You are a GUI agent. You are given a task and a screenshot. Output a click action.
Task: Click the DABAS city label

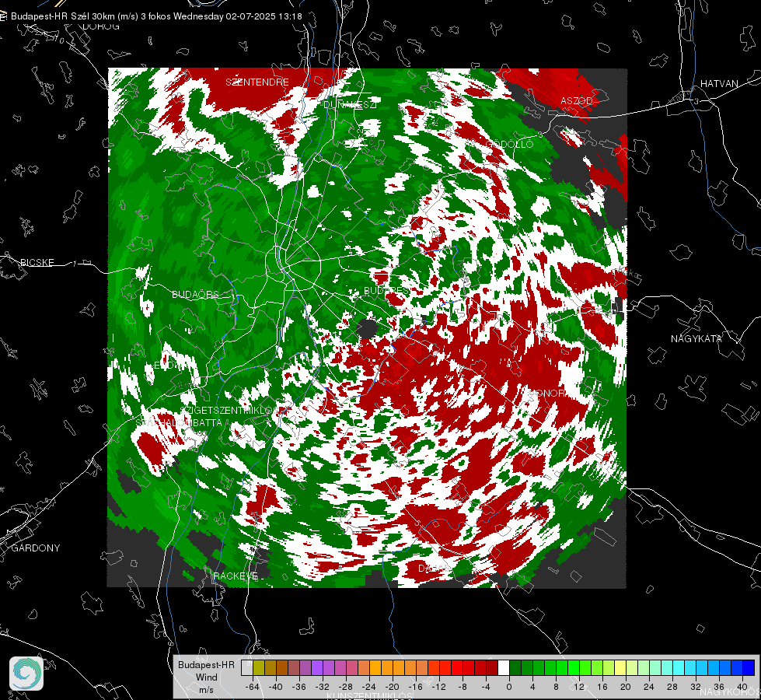click(x=434, y=568)
